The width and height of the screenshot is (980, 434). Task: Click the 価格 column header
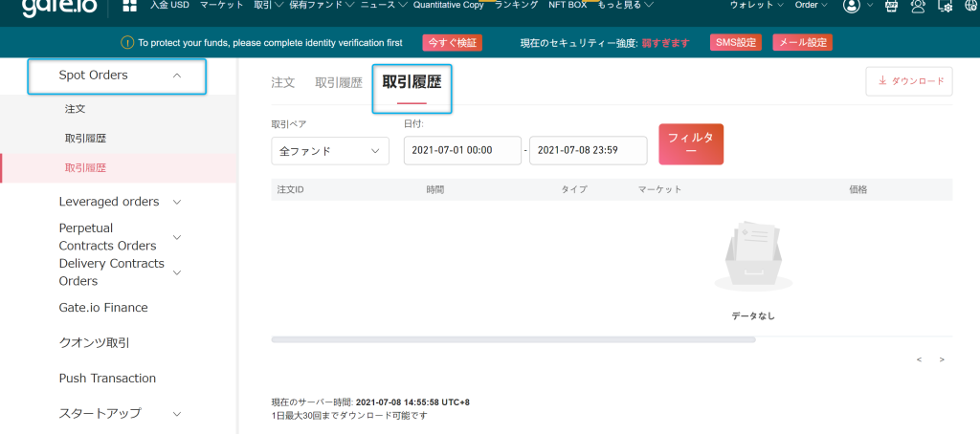point(858,189)
